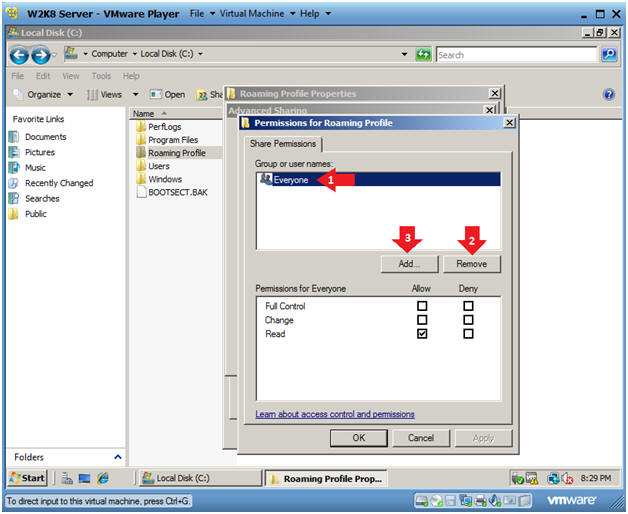The height and width of the screenshot is (514, 628).
Task: Select the Share Permissions tab
Action: point(283,144)
